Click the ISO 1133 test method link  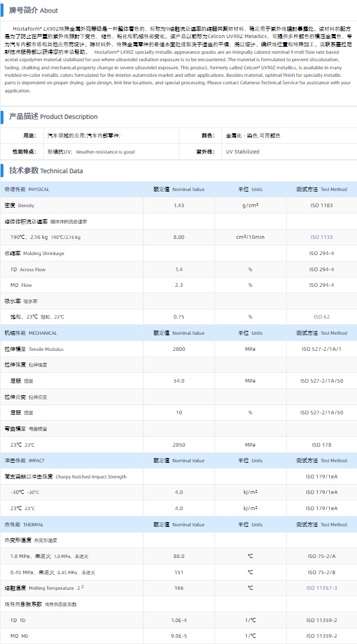pos(322,237)
